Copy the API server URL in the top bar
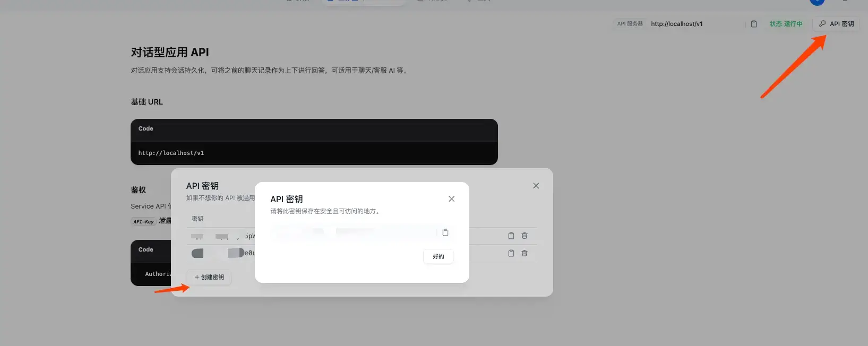The image size is (868, 346). point(753,24)
